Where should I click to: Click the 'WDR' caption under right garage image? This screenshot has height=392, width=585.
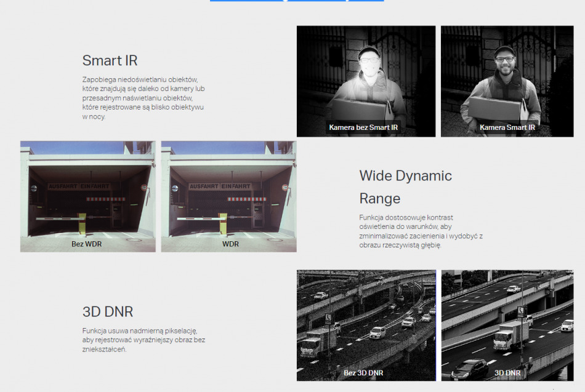230,244
